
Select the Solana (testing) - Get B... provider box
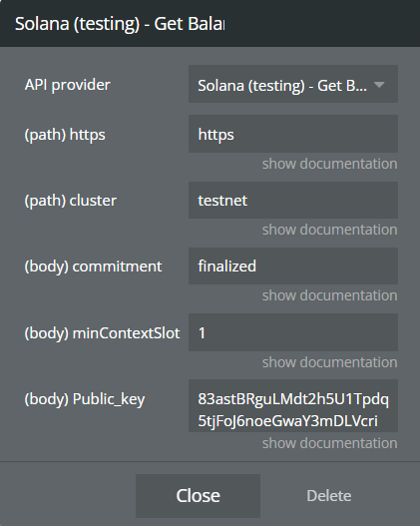click(x=293, y=84)
